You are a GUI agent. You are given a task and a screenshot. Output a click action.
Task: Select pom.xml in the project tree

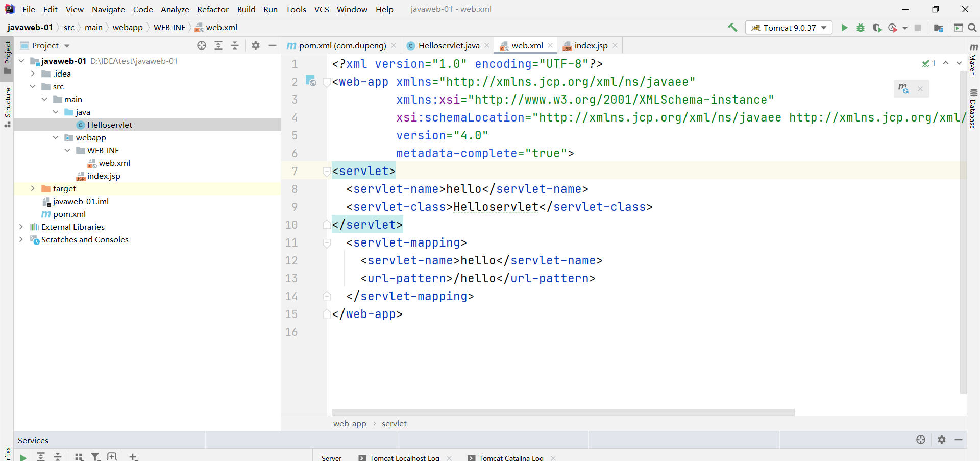[69, 214]
